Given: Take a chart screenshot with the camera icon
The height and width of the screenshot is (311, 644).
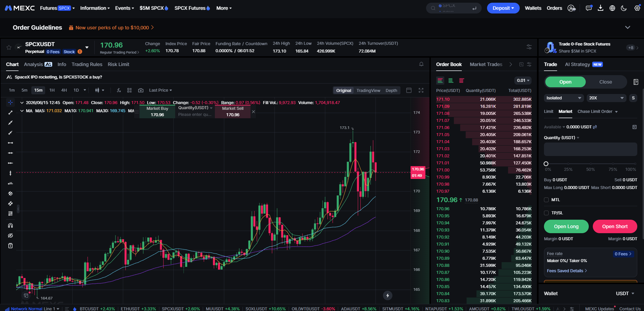Looking at the screenshot, I should tap(141, 90).
